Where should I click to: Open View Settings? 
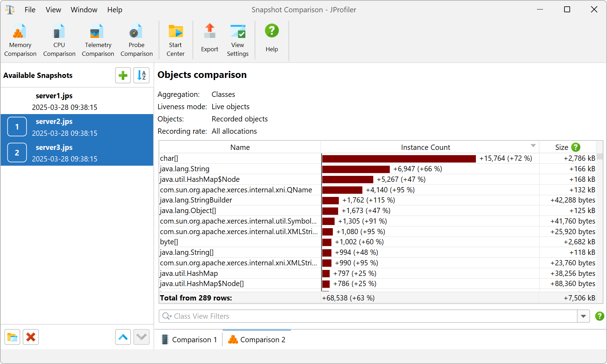238,40
